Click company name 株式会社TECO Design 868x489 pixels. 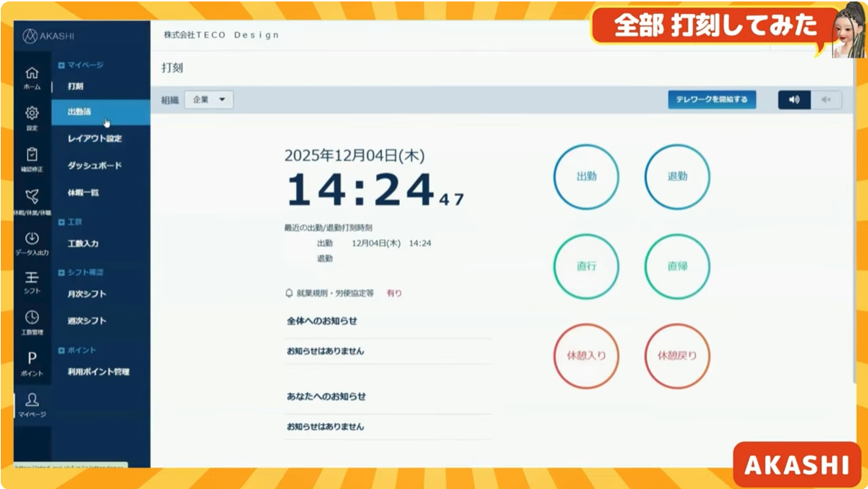click(x=221, y=35)
